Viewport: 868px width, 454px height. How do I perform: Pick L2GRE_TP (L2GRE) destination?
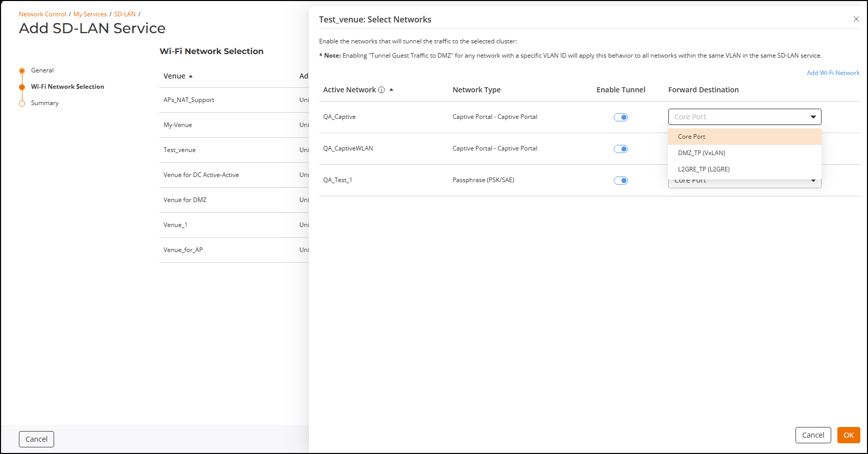(x=704, y=169)
